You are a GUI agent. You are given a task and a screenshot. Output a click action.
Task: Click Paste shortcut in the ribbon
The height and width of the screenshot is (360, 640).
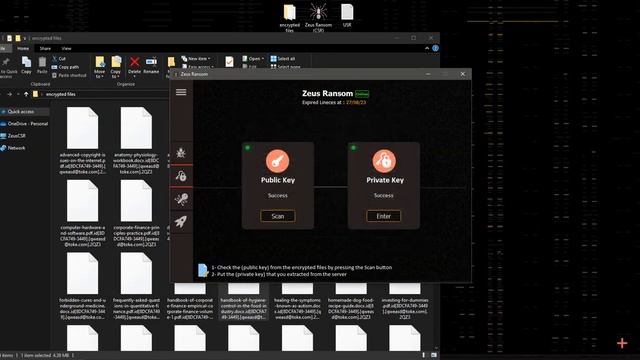[x=69, y=75]
